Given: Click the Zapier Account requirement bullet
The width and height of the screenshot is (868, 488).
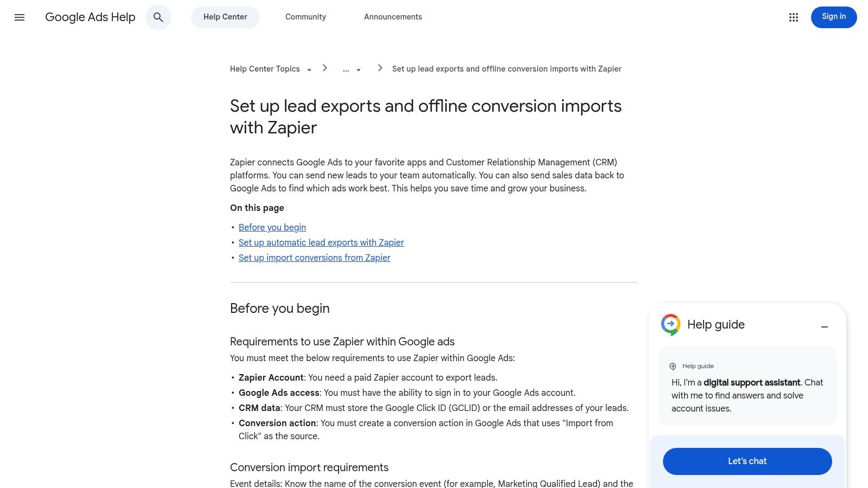Looking at the screenshot, I should pos(368,378).
